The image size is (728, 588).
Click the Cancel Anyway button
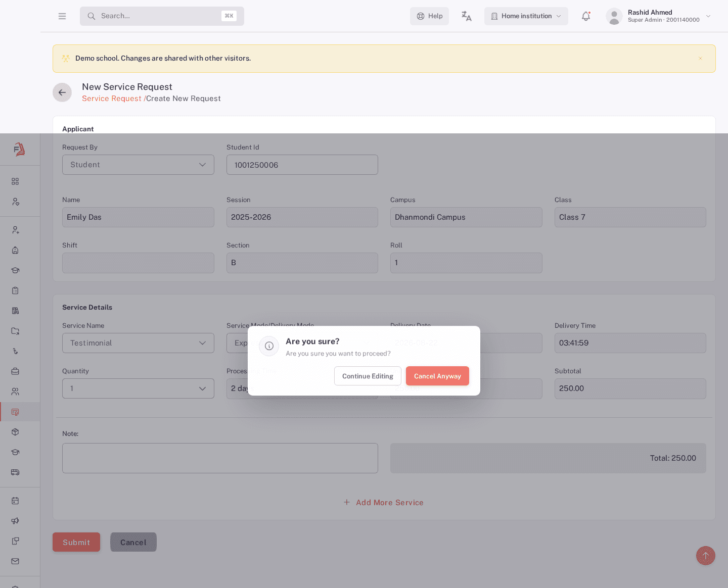point(437,376)
